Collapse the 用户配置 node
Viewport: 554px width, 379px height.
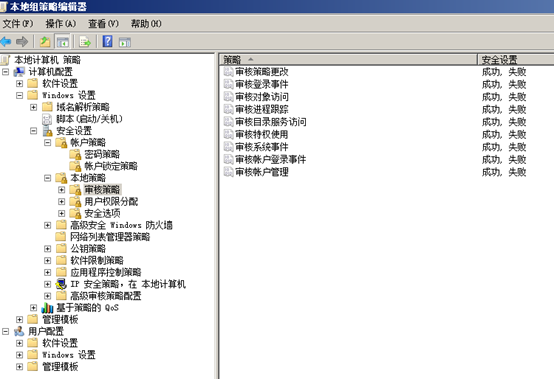coord(5,331)
